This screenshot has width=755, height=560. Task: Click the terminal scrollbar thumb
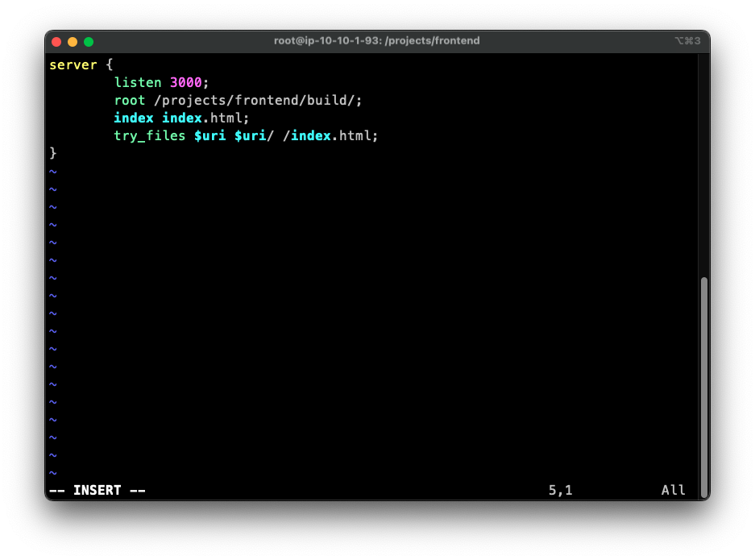point(703,387)
